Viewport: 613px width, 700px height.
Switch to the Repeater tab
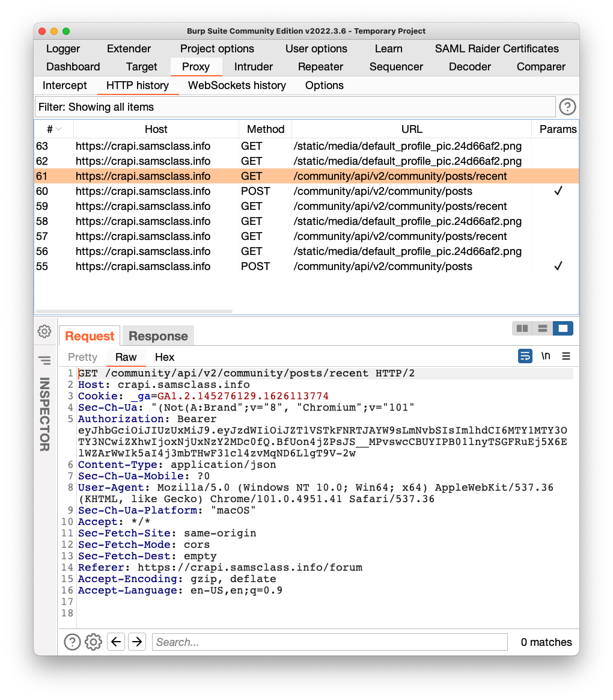click(320, 67)
